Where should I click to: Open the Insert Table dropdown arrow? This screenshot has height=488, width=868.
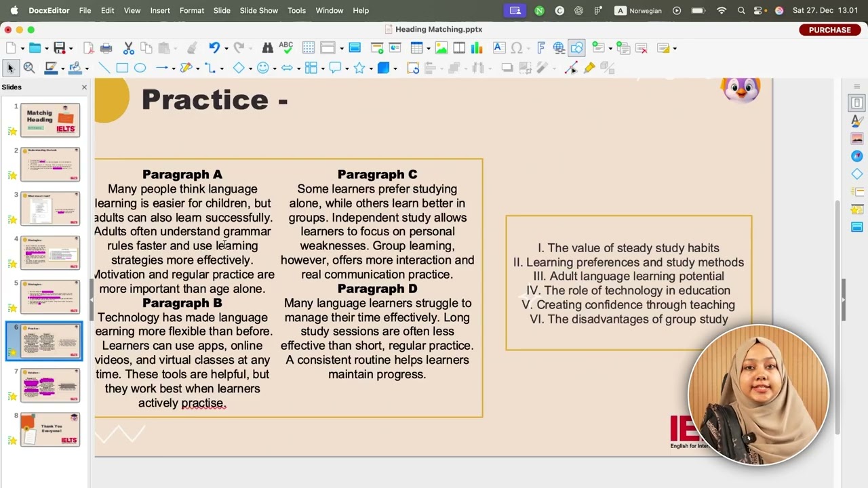[x=428, y=49]
